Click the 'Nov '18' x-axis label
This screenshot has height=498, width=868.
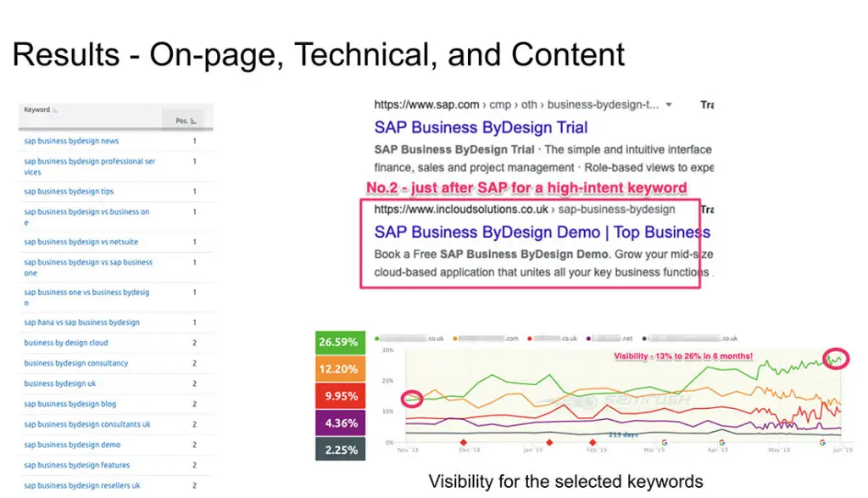408,450
